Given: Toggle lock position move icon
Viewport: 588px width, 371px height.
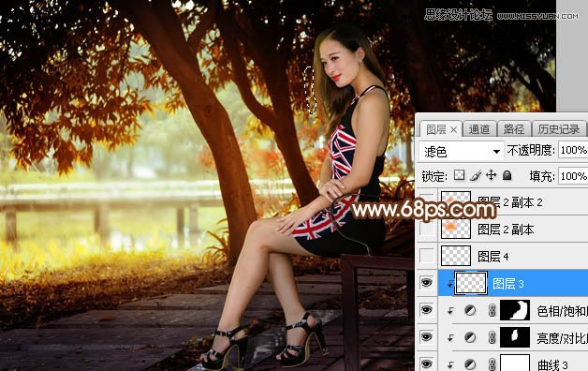Looking at the screenshot, I should coord(492,175).
